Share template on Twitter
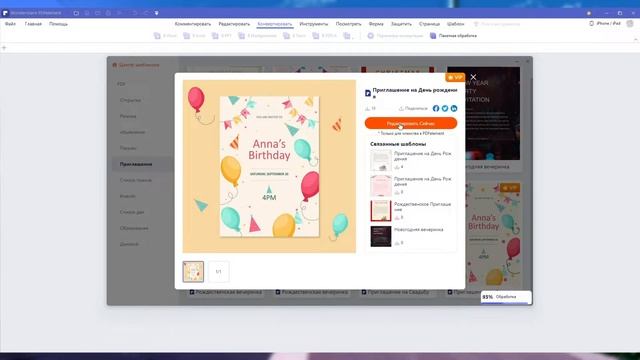This screenshot has height=360, width=640. pos(445,108)
